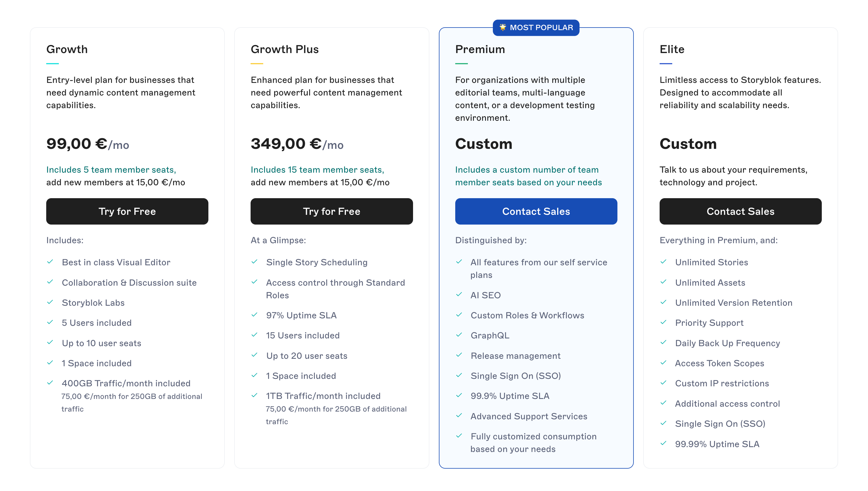Viewport: 868px width, 491px height.
Task: Click checkmark icon beside Single Story Scheduling
Action: click(255, 262)
